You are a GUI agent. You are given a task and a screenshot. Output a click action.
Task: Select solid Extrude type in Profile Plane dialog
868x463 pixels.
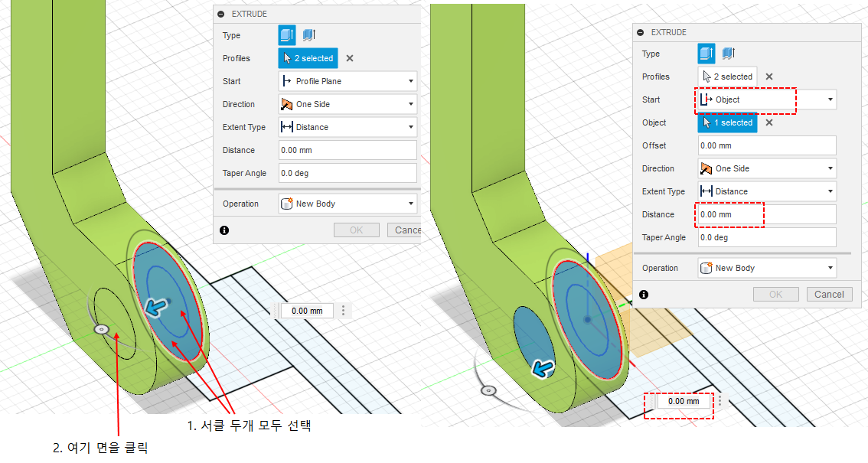tap(287, 35)
